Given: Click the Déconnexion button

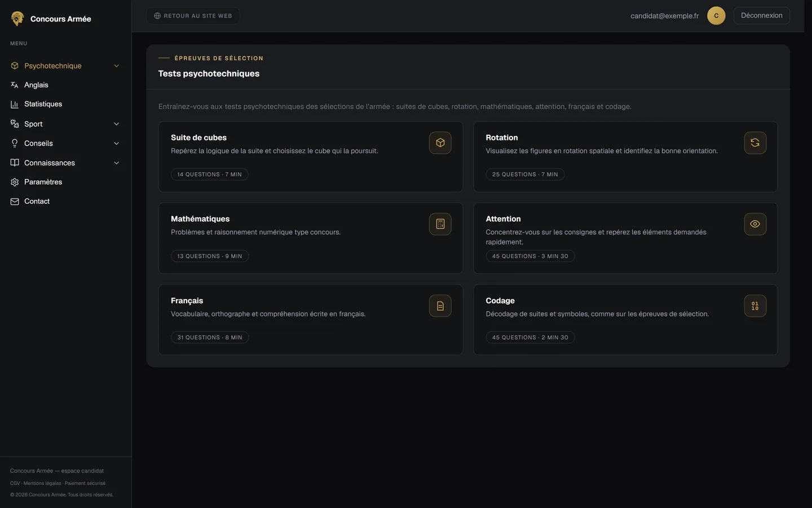Looking at the screenshot, I should pyautogui.click(x=761, y=16).
